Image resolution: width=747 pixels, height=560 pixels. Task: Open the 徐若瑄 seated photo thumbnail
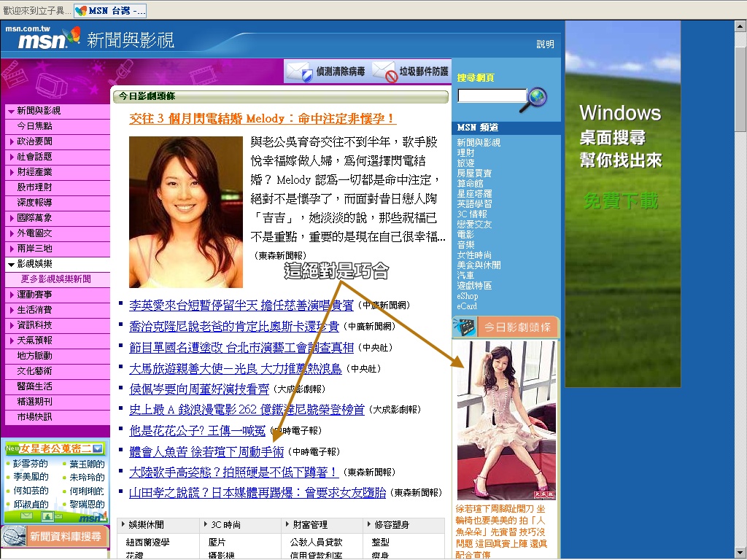(506, 420)
